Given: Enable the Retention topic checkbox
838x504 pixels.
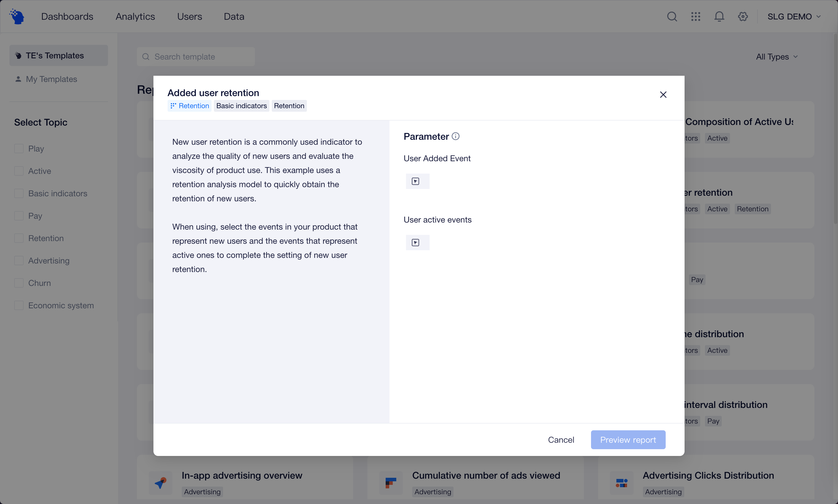Looking at the screenshot, I should click(19, 238).
